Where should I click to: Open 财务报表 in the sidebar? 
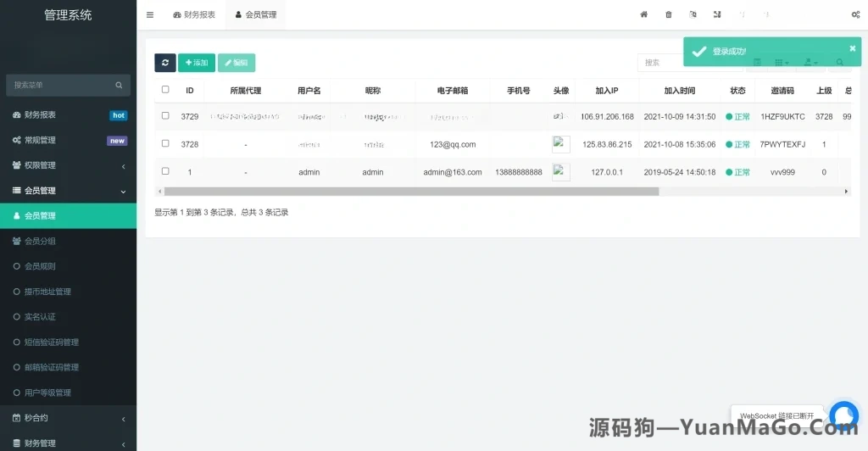[68, 114]
